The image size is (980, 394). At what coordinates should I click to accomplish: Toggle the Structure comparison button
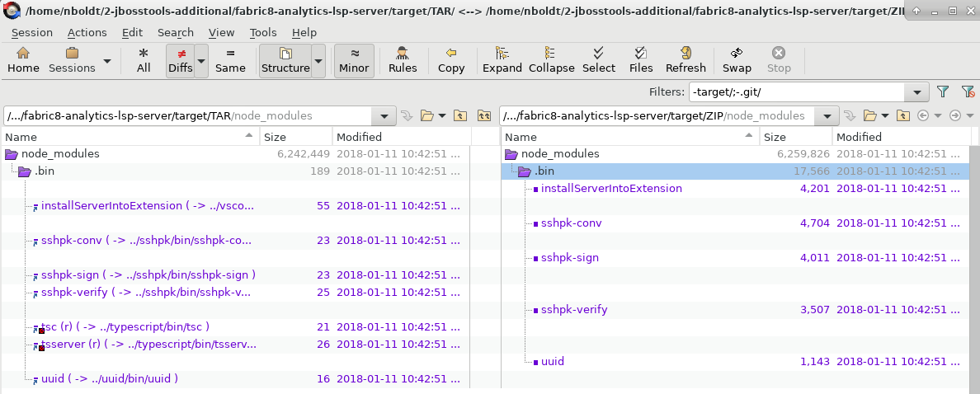coord(285,60)
